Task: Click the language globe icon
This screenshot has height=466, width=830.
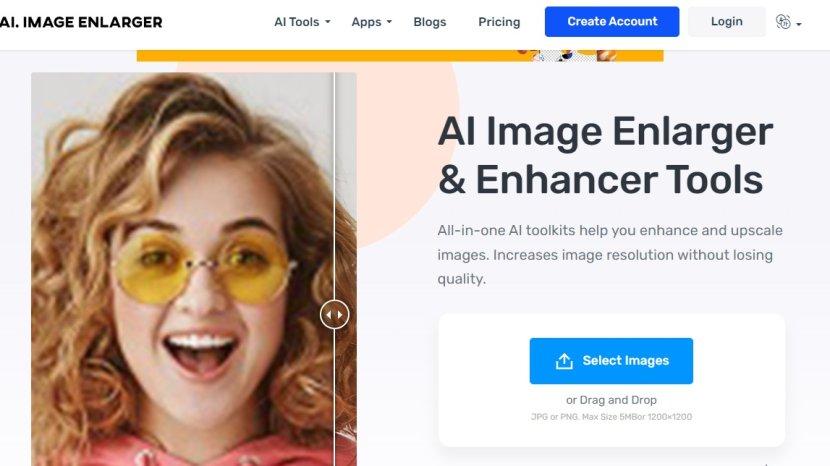Action: click(783, 22)
